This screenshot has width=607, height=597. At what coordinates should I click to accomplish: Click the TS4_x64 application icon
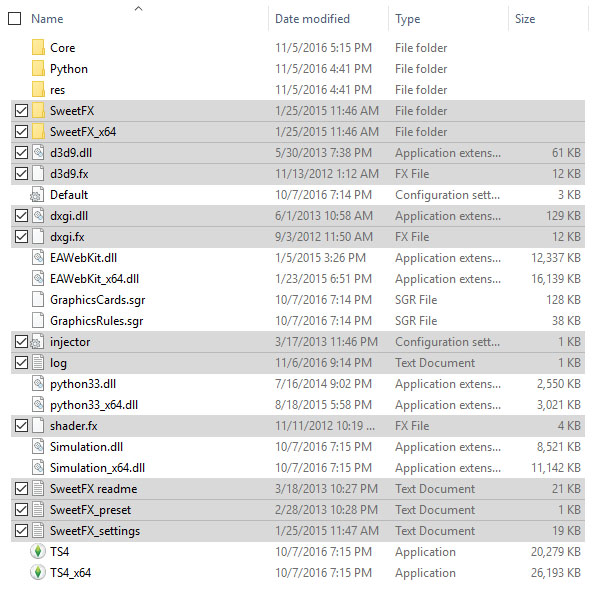pyautogui.click(x=38, y=572)
